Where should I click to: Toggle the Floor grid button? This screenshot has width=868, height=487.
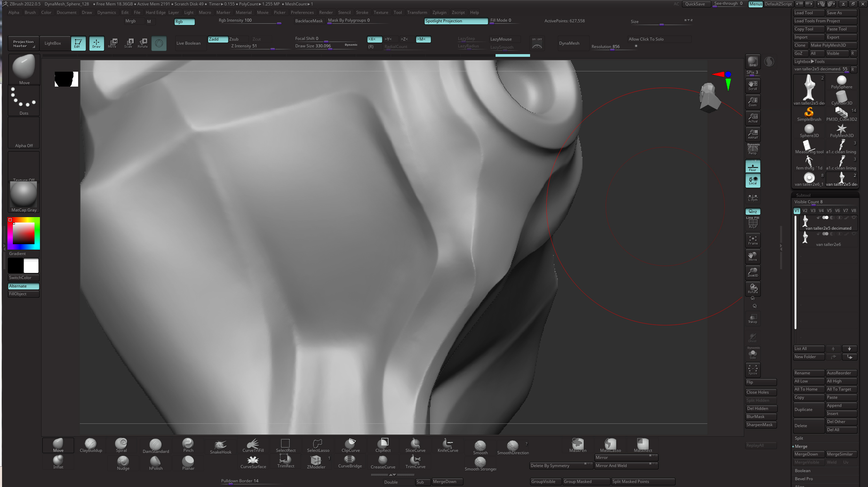pos(753,166)
